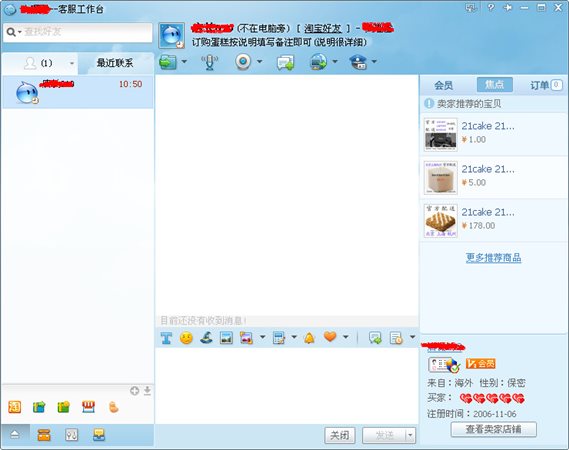This screenshot has width=569, height=450.
Task: Open the red awning shop icon
Action: point(88,407)
